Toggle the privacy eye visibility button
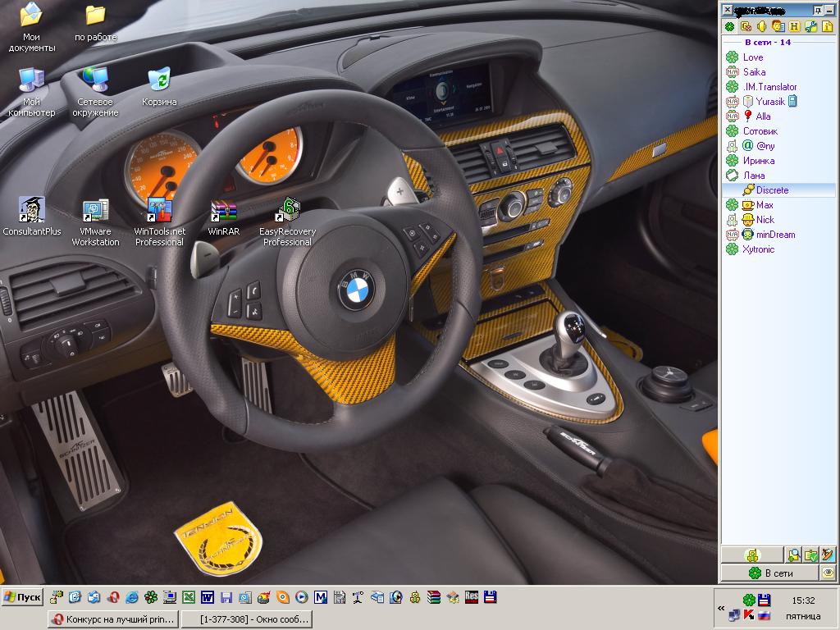Viewport: 840px width, 630px height. click(x=829, y=573)
